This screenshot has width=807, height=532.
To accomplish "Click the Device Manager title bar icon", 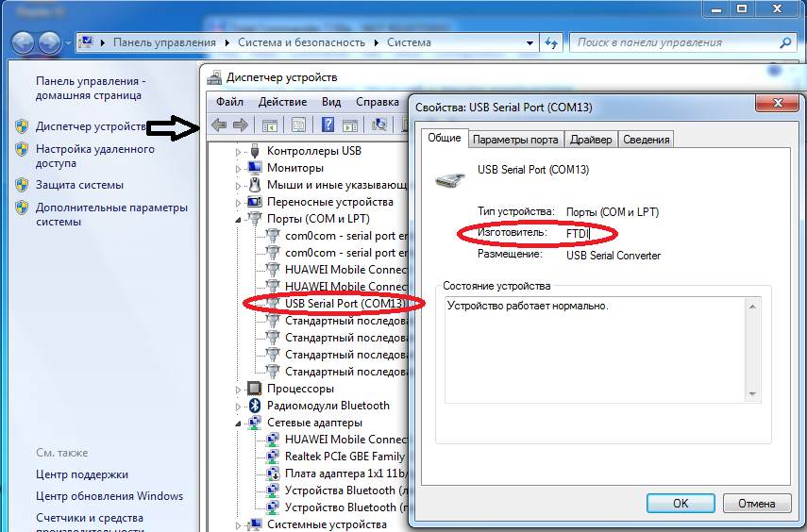I will coord(214,77).
